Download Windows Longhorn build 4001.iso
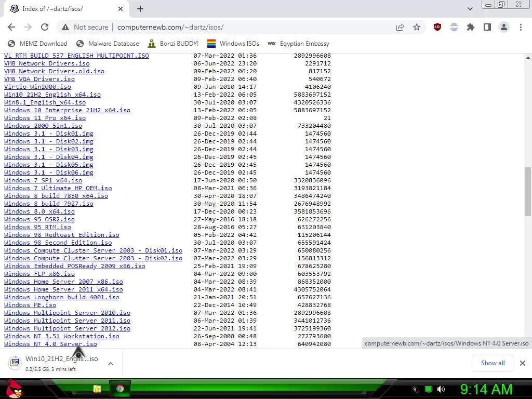The width and height of the screenshot is (532, 399). point(62,298)
